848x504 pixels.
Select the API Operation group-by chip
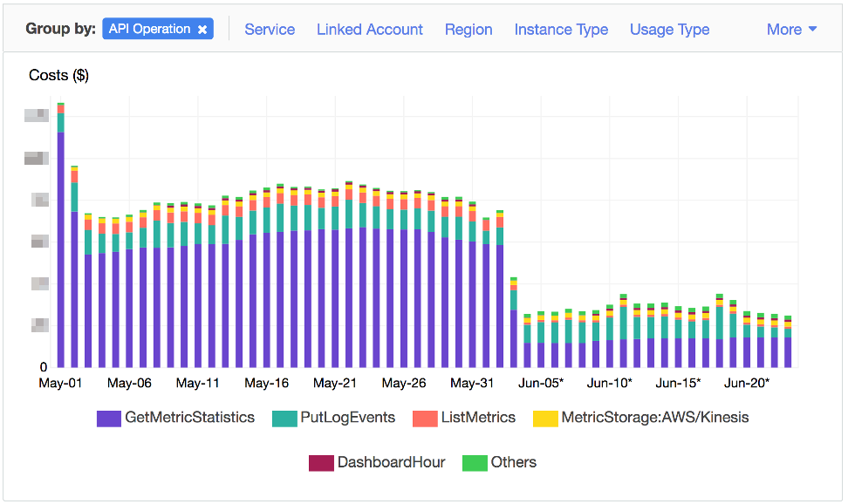click(158, 29)
